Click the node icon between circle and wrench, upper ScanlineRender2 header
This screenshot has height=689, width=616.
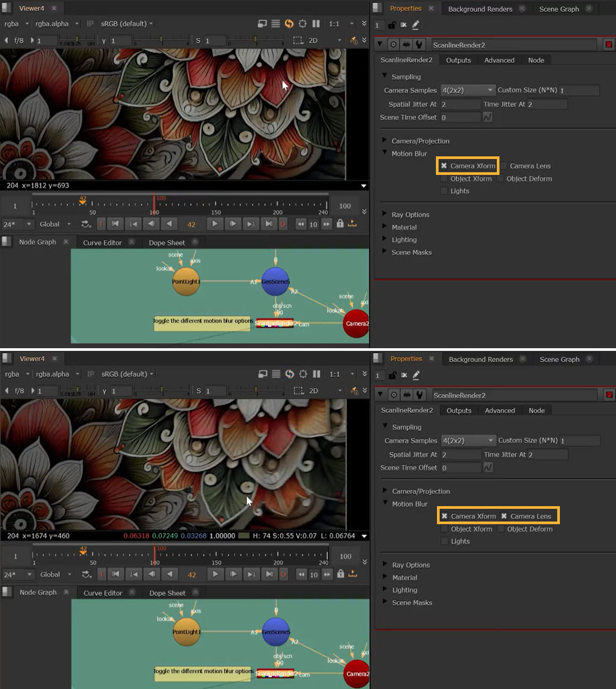[x=406, y=45]
